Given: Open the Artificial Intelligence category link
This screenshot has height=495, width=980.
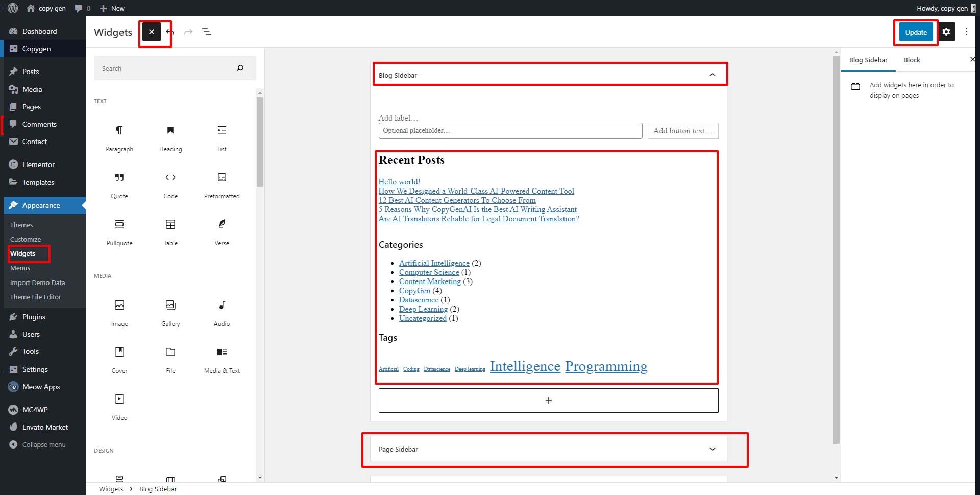Looking at the screenshot, I should tap(434, 263).
